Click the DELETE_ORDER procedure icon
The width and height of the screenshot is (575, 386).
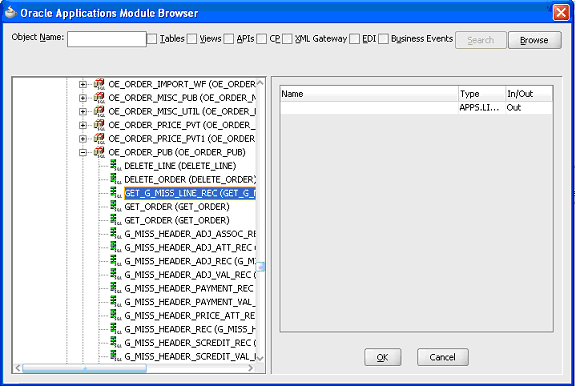pos(116,179)
